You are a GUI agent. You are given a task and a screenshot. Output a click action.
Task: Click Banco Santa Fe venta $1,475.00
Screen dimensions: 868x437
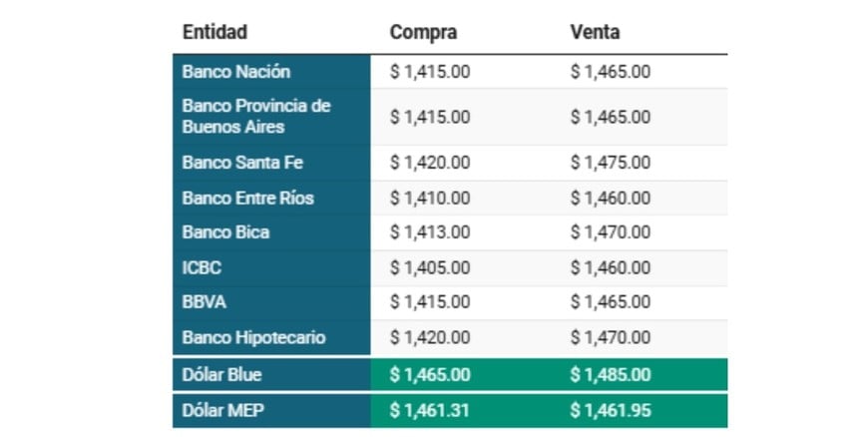[x=611, y=163]
